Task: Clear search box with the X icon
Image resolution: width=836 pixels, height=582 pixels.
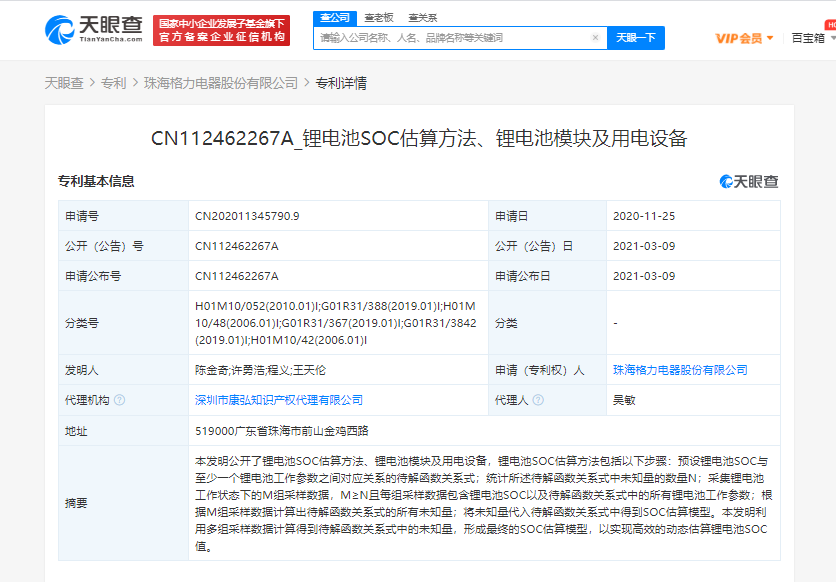Action: [x=595, y=38]
